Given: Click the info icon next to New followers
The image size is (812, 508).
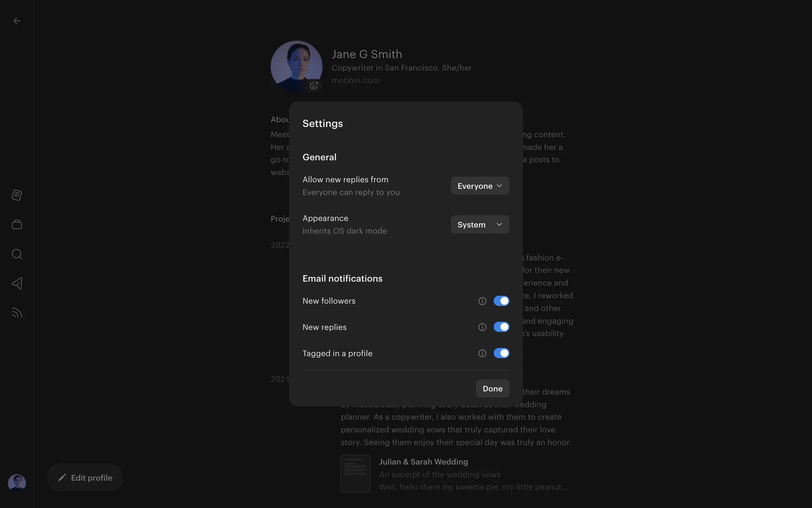Looking at the screenshot, I should coord(482,301).
